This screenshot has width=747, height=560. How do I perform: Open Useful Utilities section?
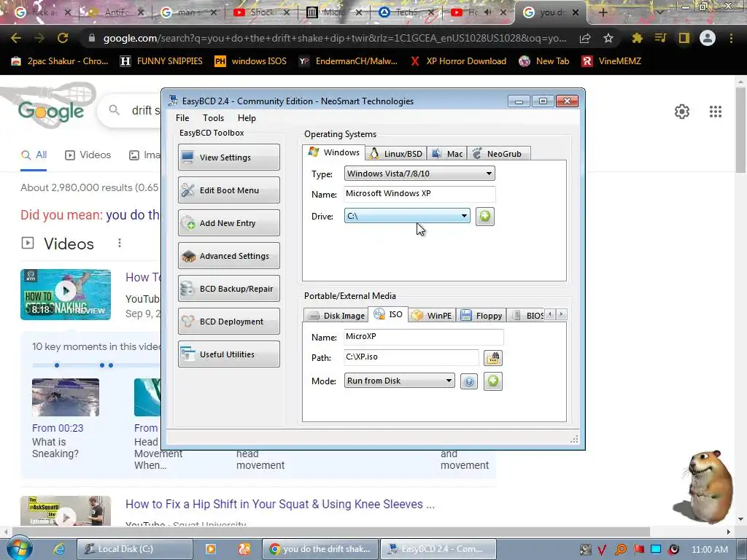(228, 354)
